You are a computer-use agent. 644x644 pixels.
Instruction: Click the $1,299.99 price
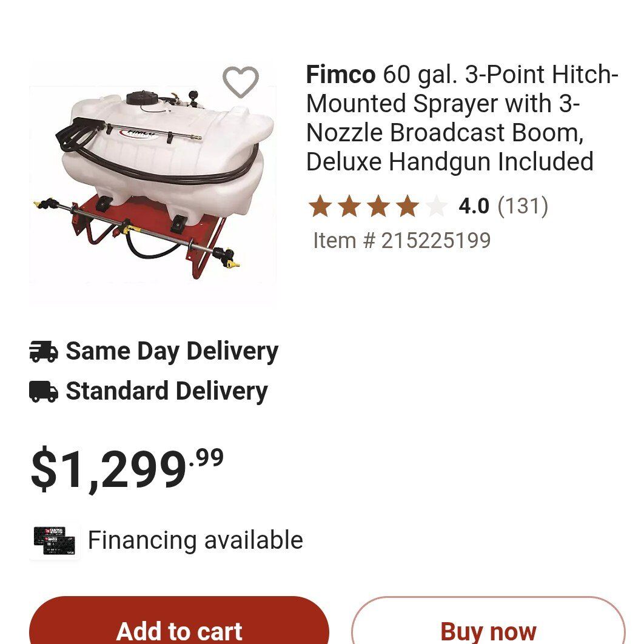point(127,469)
